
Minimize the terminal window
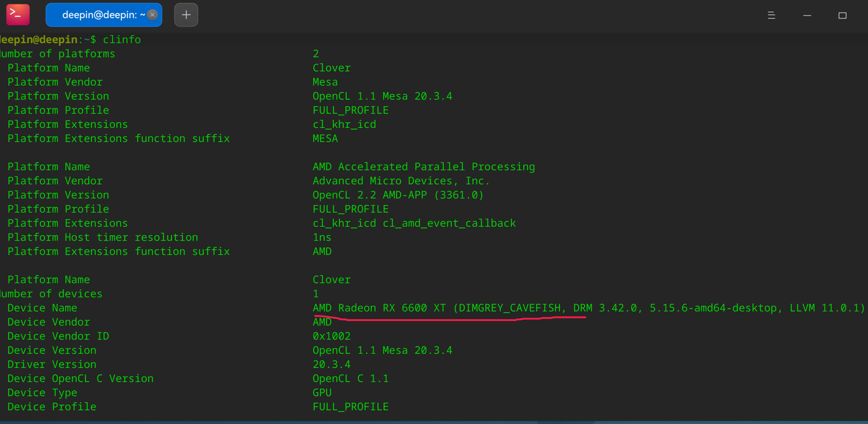pyautogui.click(x=807, y=15)
